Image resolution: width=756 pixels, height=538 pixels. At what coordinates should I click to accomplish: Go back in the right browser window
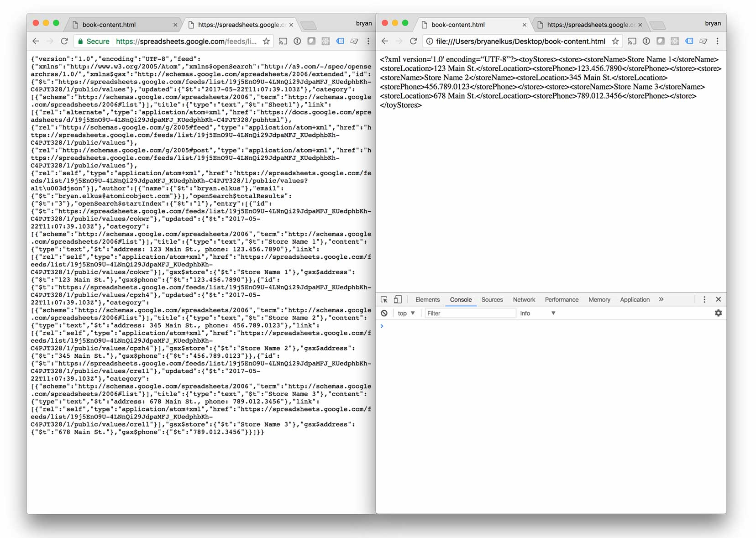(385, 42)
